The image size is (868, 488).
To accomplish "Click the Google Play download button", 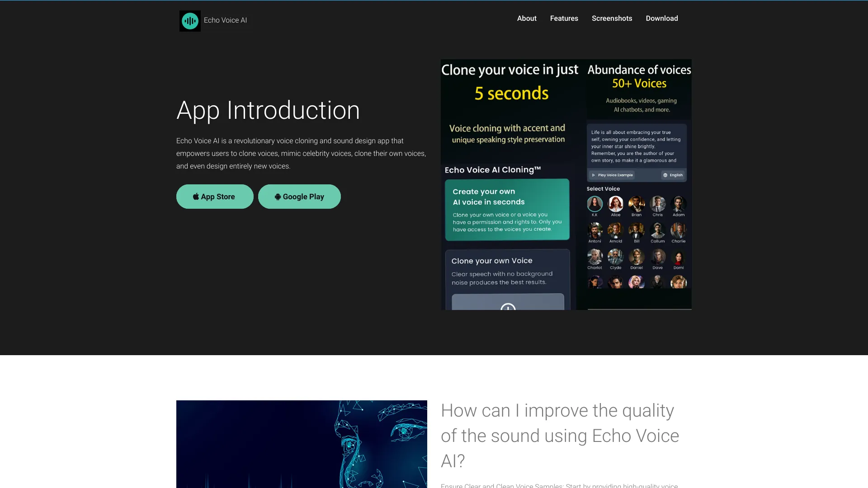I will click(x=299, y=196).
